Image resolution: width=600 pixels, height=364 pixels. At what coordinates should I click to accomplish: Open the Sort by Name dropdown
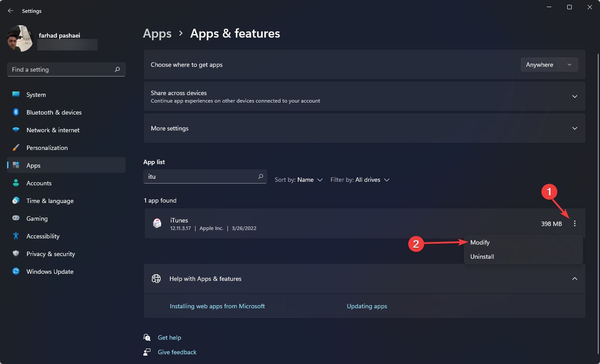[x=299, y=180]
